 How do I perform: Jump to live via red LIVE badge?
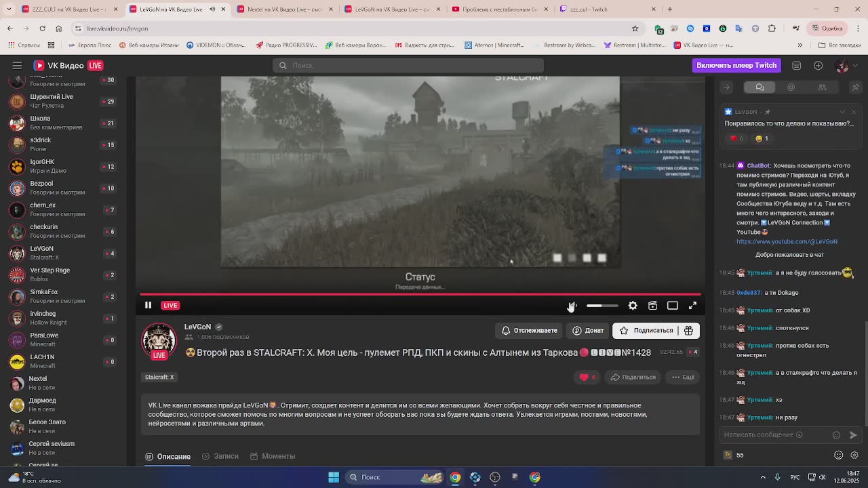pos(170,305)
